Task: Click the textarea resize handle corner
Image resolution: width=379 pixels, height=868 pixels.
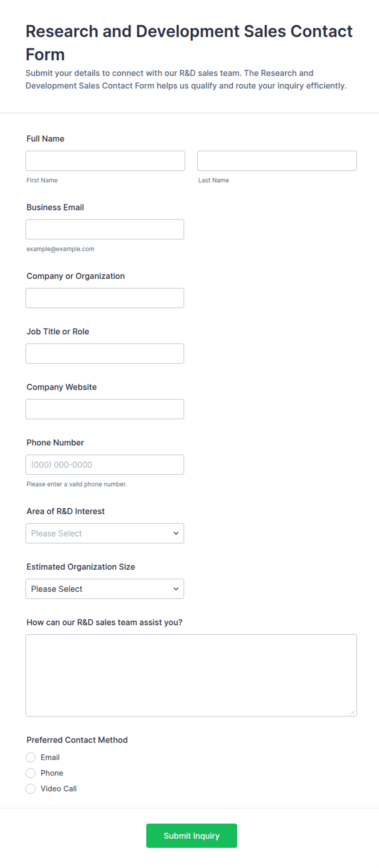Action: click(353, 712)
